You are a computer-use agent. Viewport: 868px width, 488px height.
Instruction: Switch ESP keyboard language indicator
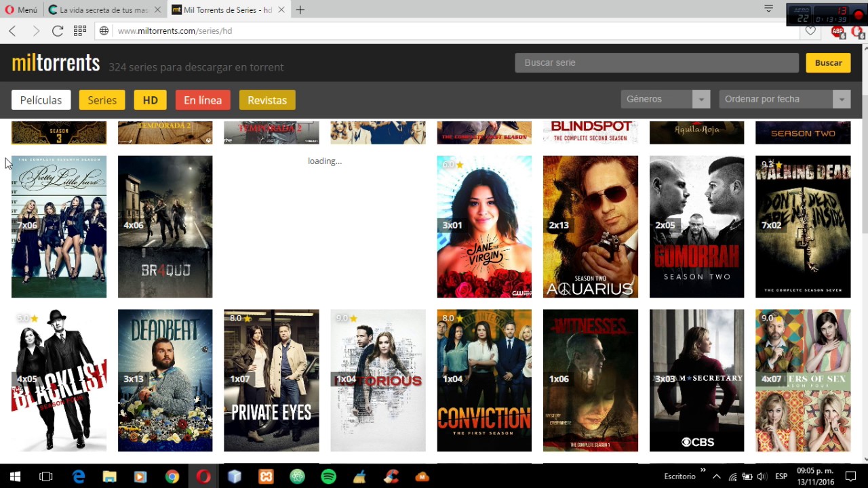[x=781, y=476]
